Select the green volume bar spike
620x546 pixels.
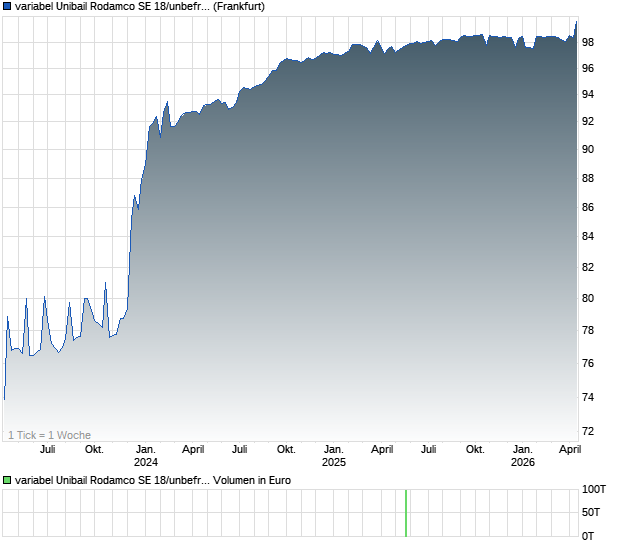(406, 514)
